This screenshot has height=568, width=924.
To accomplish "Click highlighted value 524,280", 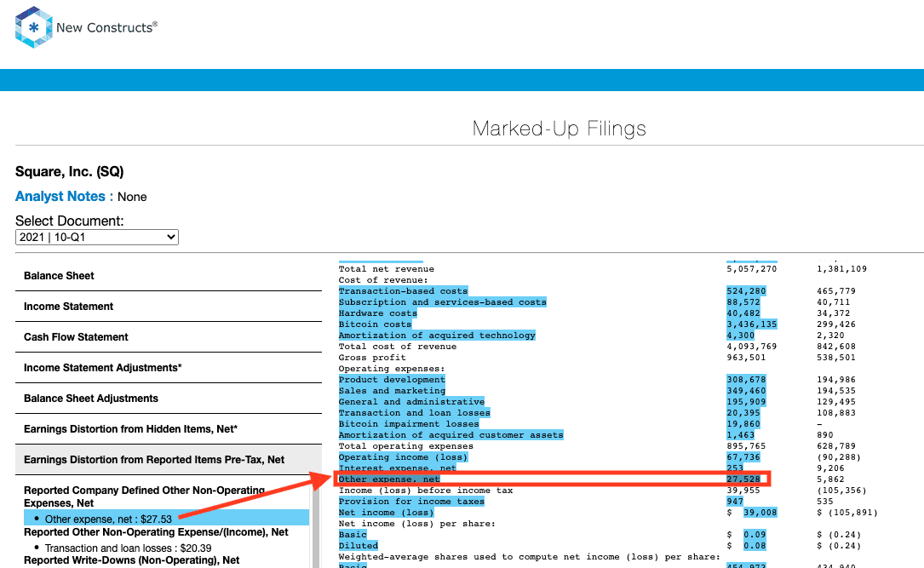I will [746, 291].
